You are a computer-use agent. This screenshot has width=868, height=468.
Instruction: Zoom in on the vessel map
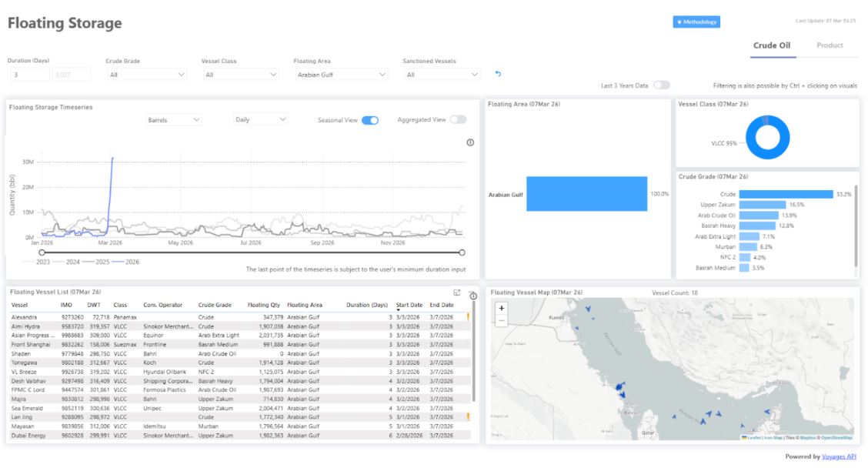[502, 307]
